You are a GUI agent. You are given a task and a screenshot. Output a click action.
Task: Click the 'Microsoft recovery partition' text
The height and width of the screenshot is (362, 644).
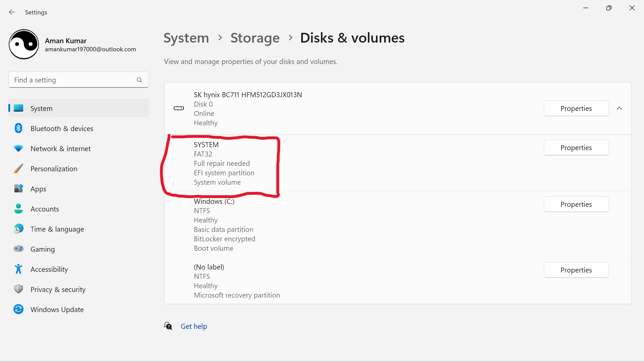237,295
